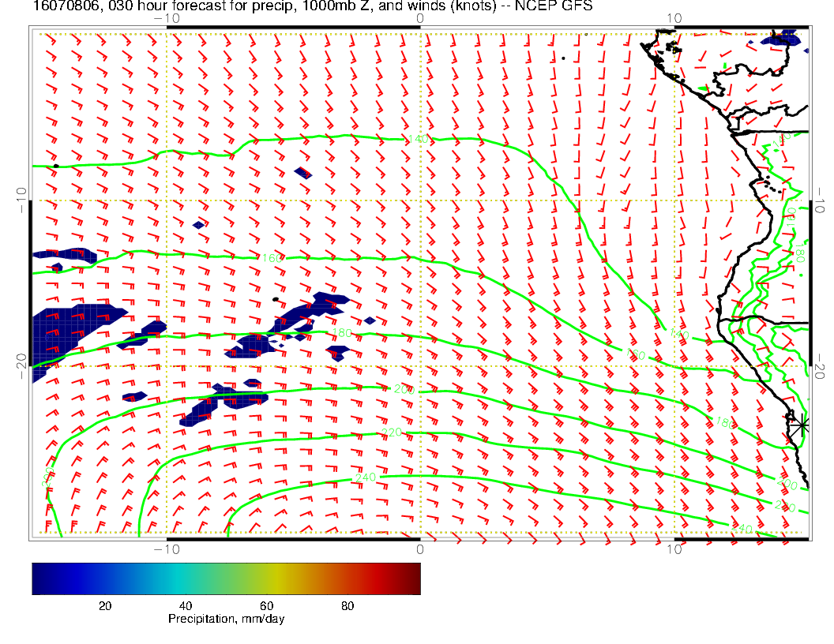Screen dimensions: 834x644
Task: Click the -10 longitude label on bottom axis
Action: pos(166,549)
